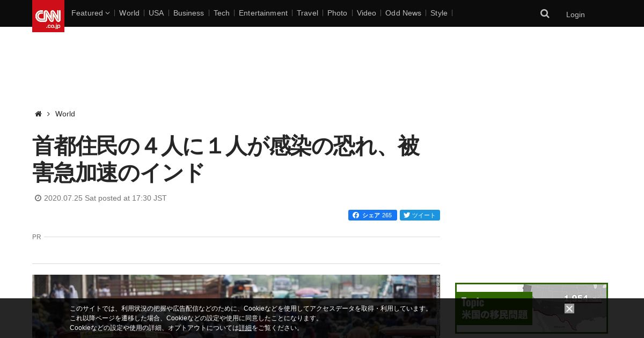This screenshot has width=644, height=338.
Task: Expand the Featured dropdown menu
Action: (x=90, y=13)
